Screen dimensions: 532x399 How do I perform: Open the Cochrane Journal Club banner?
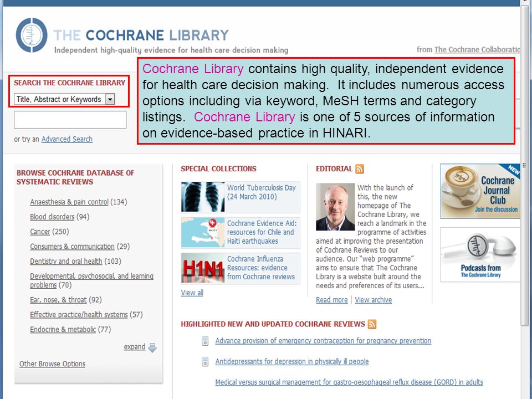tap(480, 191)
